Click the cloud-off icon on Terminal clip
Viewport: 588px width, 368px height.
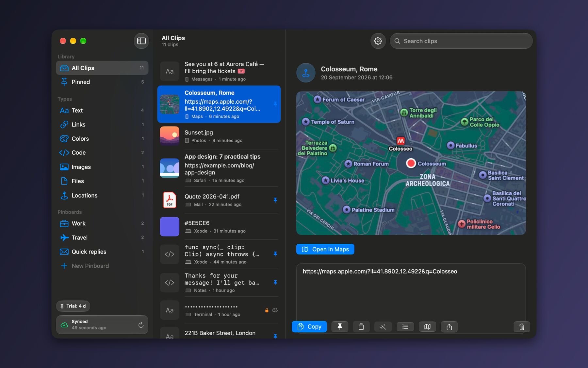[275, 310]
